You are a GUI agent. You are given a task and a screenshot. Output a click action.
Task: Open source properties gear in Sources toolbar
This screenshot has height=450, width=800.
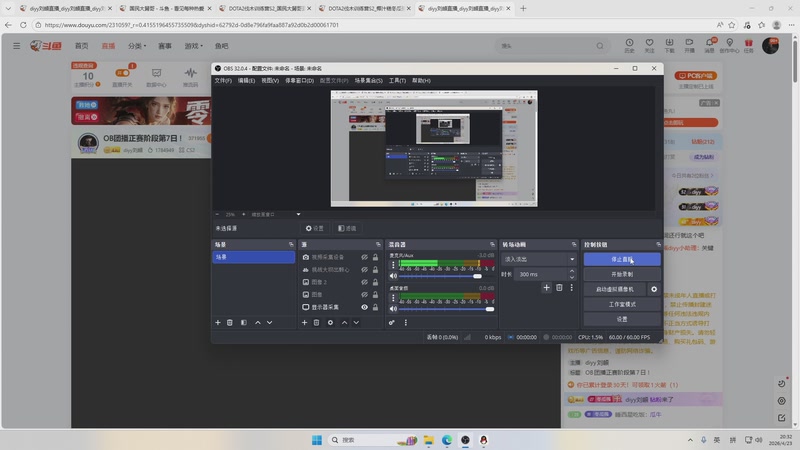[330, 322]
